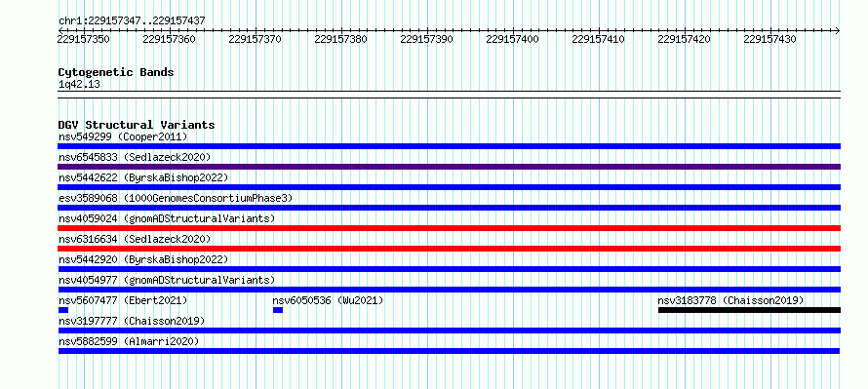Screen dimensions: 868x389
Task: Click ruler position 229157380
Action: point(341,39)
